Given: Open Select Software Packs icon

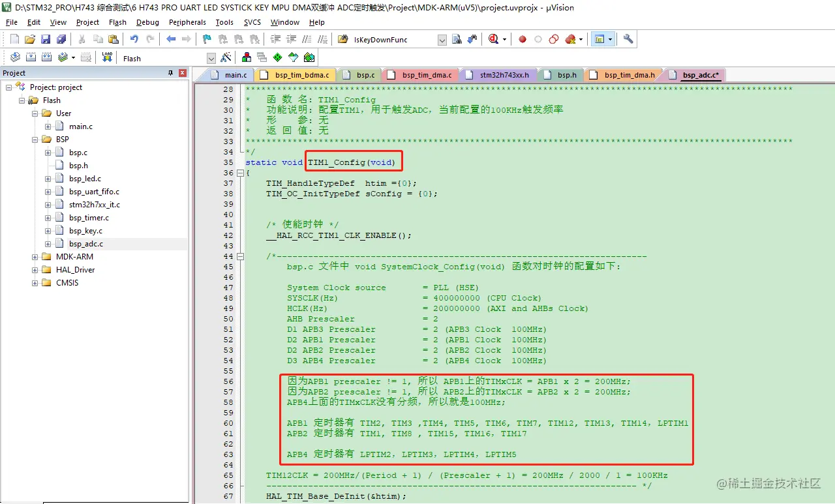Looking at the screenshot, I should (294, 57).
